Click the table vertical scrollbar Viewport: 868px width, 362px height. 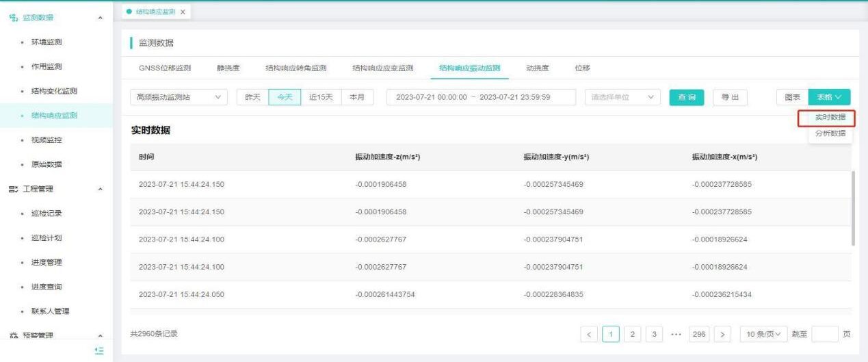point(852,208)
